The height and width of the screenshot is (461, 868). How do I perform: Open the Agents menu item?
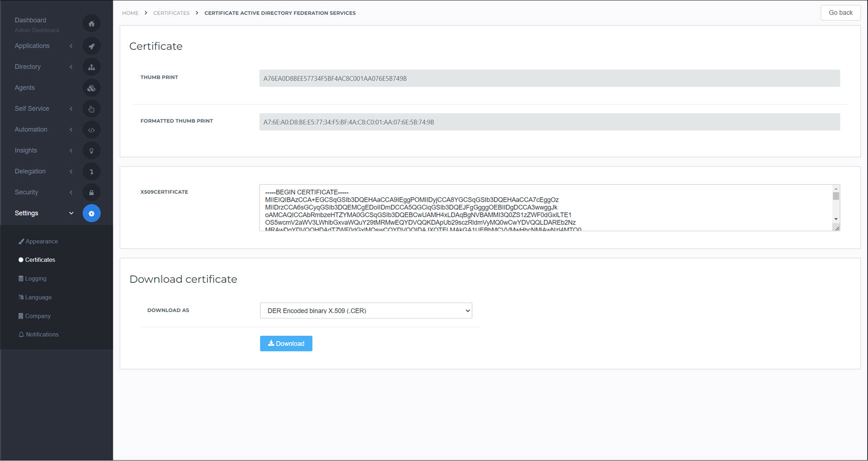click(24, 88)
